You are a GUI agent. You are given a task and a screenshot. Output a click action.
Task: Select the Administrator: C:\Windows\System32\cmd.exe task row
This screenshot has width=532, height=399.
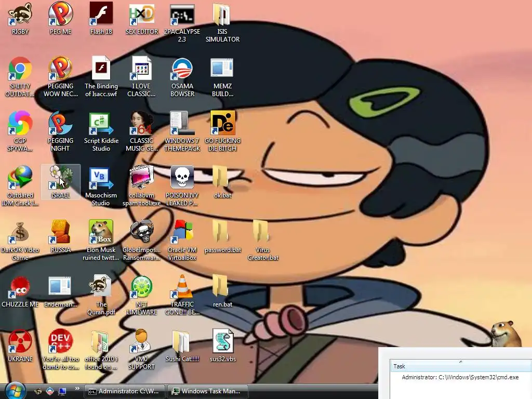(x=460, y=377)
